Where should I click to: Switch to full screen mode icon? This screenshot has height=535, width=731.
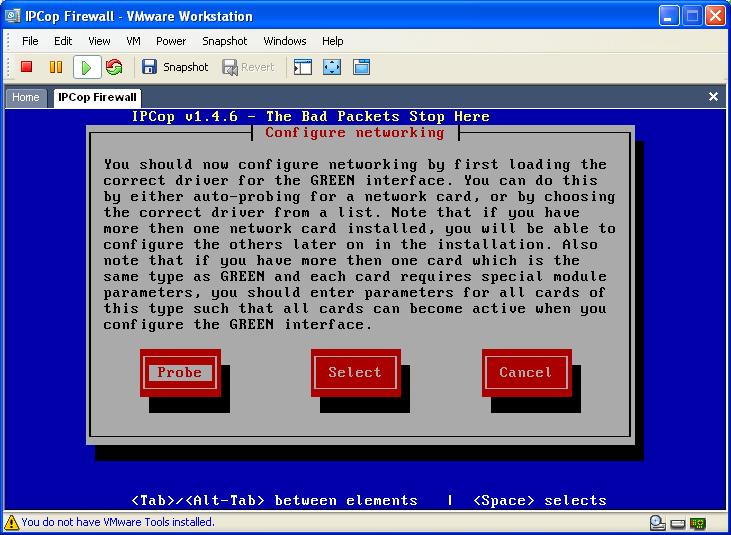pos(332,67)
